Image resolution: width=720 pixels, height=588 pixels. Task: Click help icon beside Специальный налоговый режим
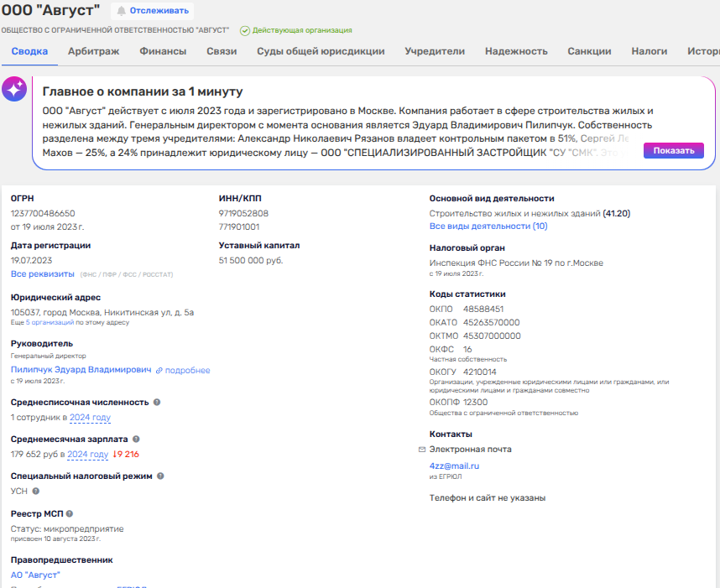[160, 476]
